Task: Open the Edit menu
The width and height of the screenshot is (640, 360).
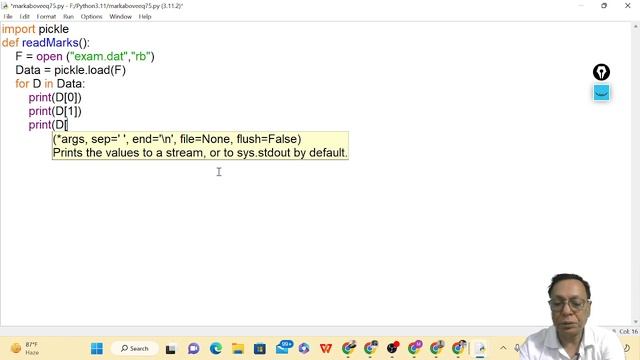Action: click(24, 17)
